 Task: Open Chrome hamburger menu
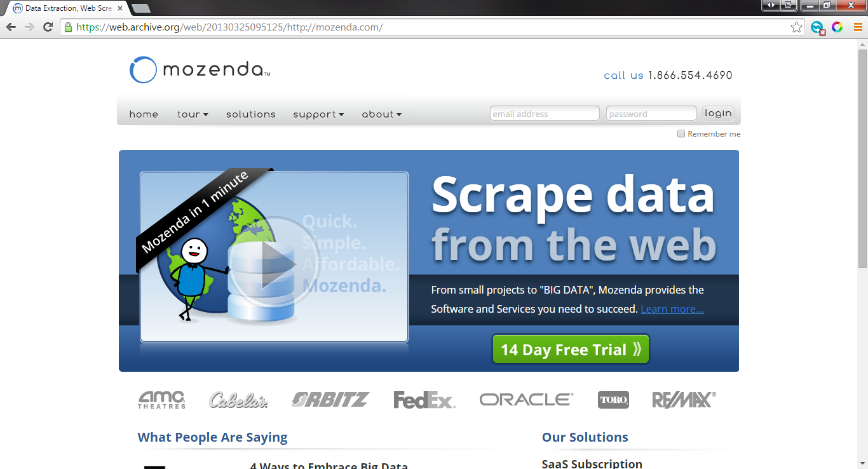[857, 27]
